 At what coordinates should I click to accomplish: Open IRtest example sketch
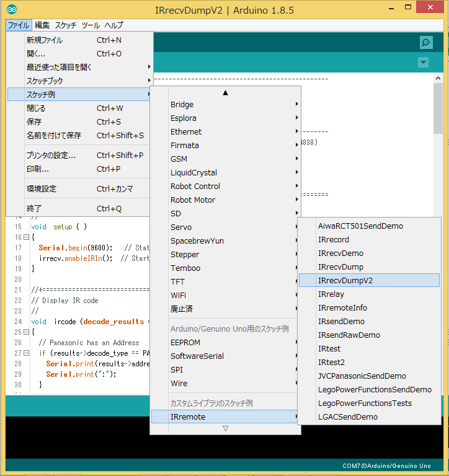pyautogui.click(x=369, y=349)
